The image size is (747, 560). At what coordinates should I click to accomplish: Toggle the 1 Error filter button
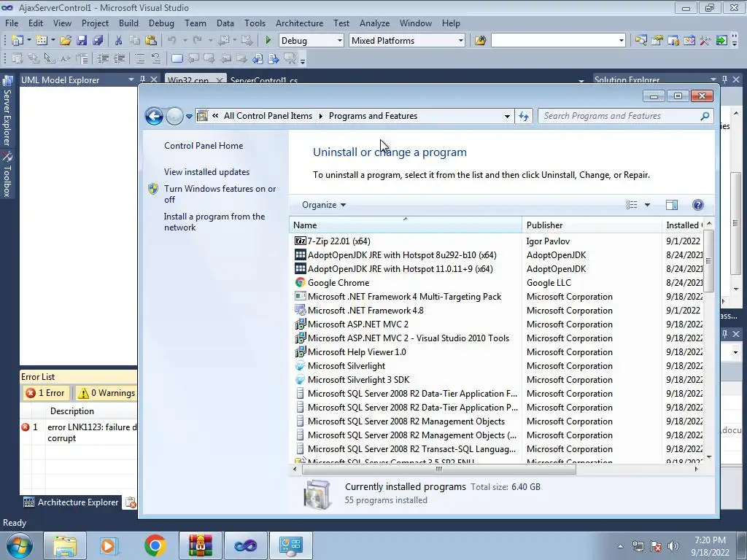pos(46,393)
